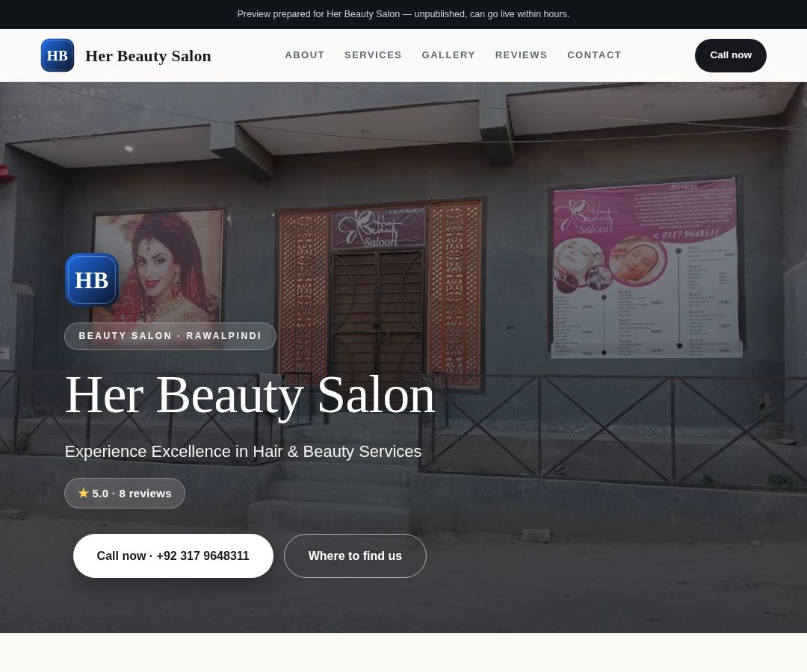This screenshot has width=807, height=672.
Task: Click the 5.0 · 8 reviews badge
Action: [125, 493]
